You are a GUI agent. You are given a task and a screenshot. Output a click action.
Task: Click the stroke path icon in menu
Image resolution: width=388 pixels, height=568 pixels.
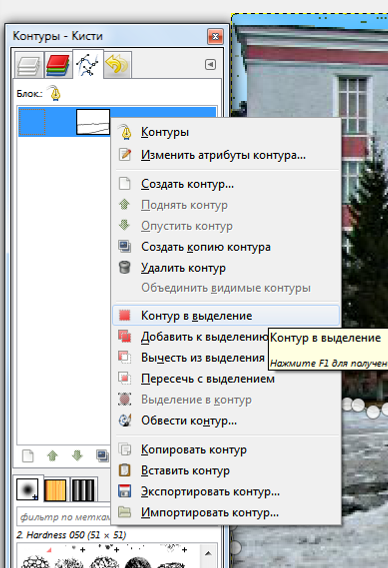[125, 420]
